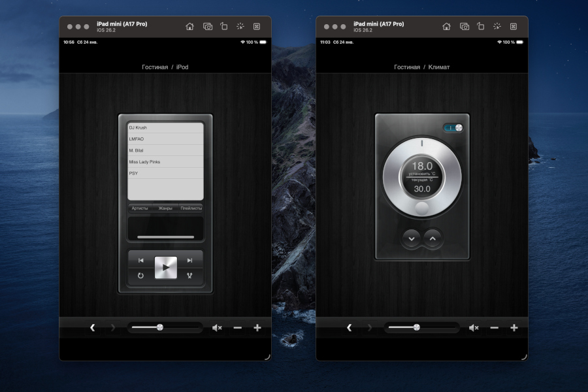Click the 30.0 current temperature readout
Viewport: 588px width, 392px height.
422,189
